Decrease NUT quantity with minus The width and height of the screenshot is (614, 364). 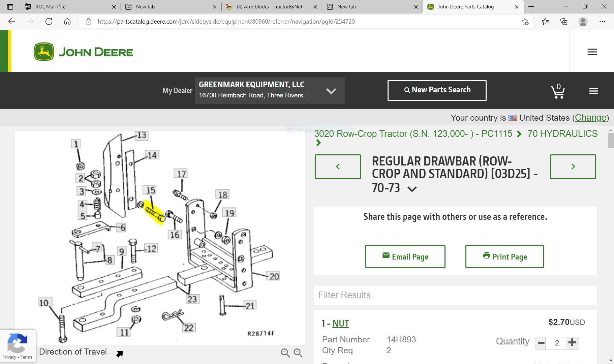tap(541, 343)
